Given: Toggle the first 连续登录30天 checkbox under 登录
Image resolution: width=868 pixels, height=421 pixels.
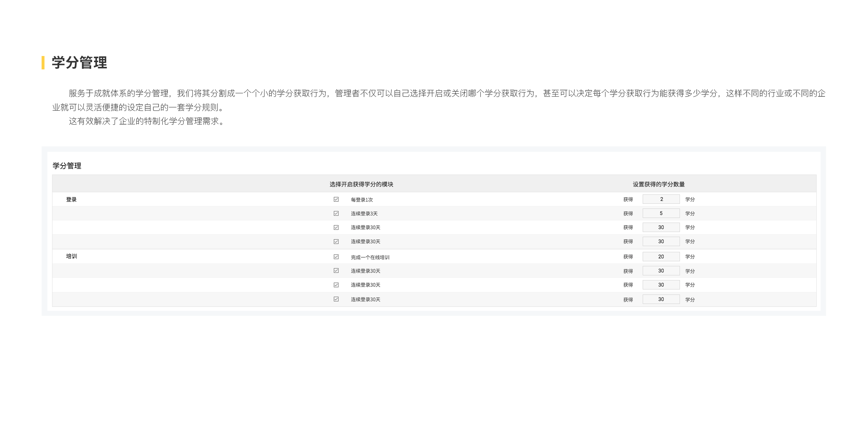Looking at the screenshot, I should pyautogui.click(x=336, y=227).
